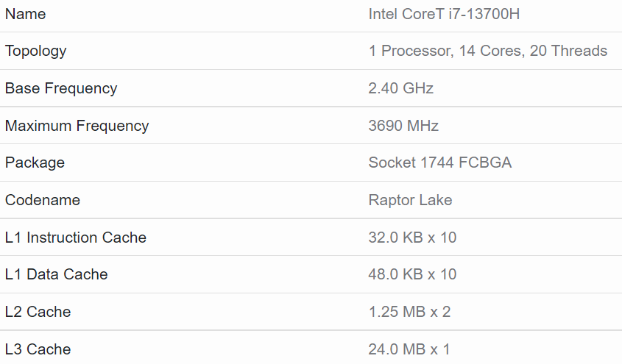Image resolution: width=622 pixels, height=364 pixels.
Task: Select the Base Frequency label
Action: point(61,88)
